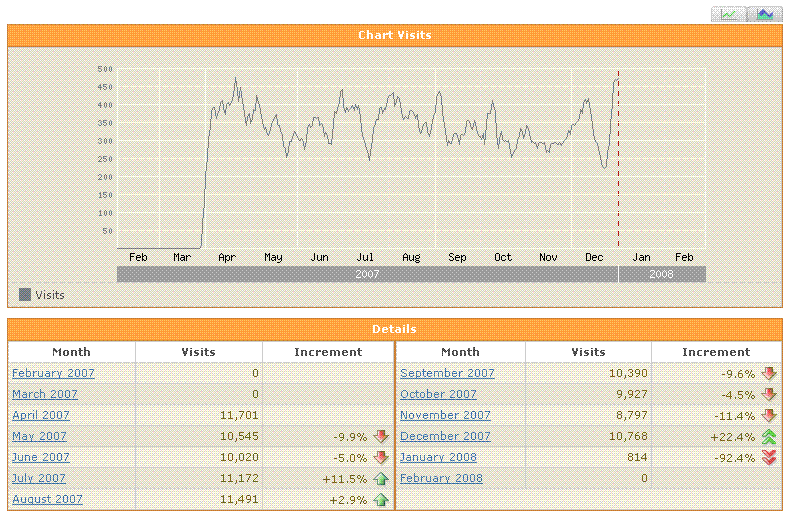Image resolution: width=788 pixels, height=515 pixels.
Task: Click the red down arrow for May 2007
Action: [381, 436]
